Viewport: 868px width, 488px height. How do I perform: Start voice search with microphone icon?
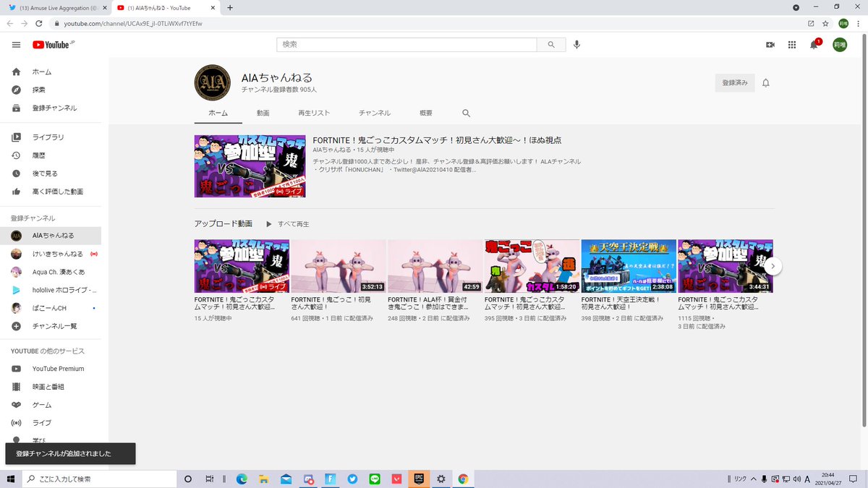coord(576,45)
